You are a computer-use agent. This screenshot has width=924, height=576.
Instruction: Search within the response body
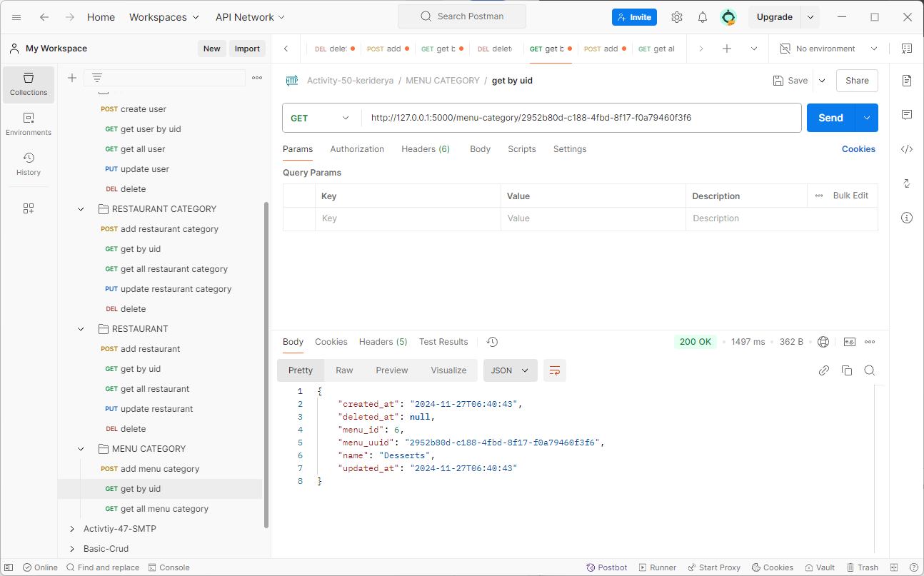tap(870, 370)
